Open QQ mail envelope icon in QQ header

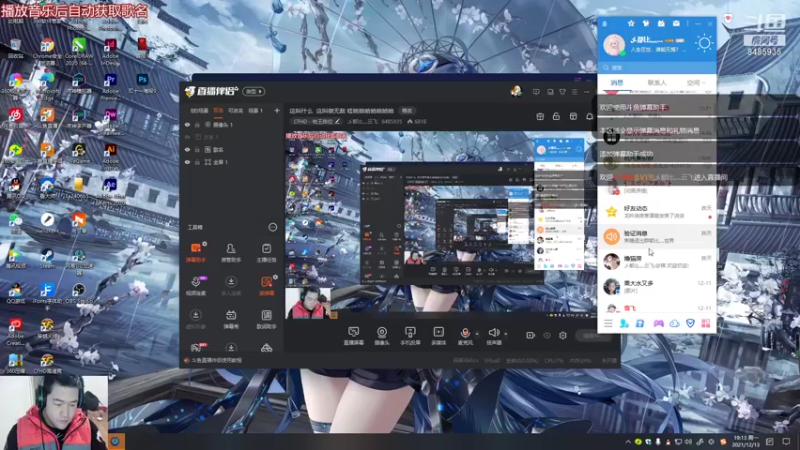click(x=676, y=23)
